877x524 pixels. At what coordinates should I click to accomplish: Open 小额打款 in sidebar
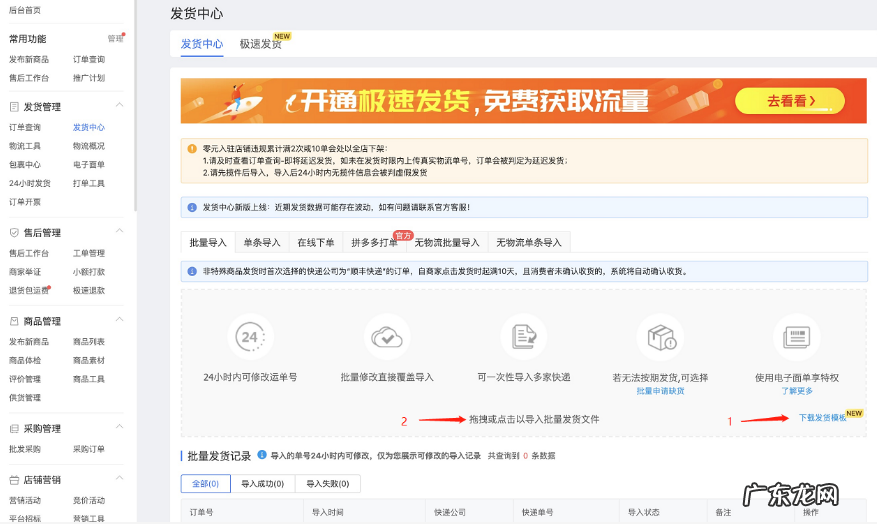[89, 272]
